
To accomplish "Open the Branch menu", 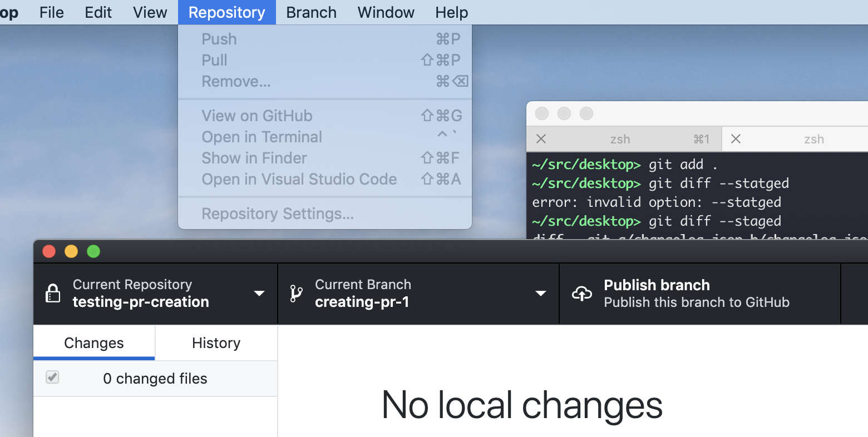I will pos(311,12).
